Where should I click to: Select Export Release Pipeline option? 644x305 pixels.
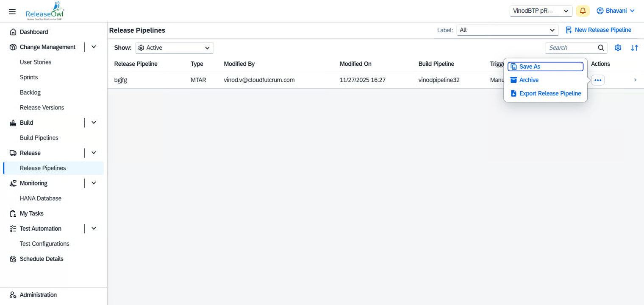[550, 93]
